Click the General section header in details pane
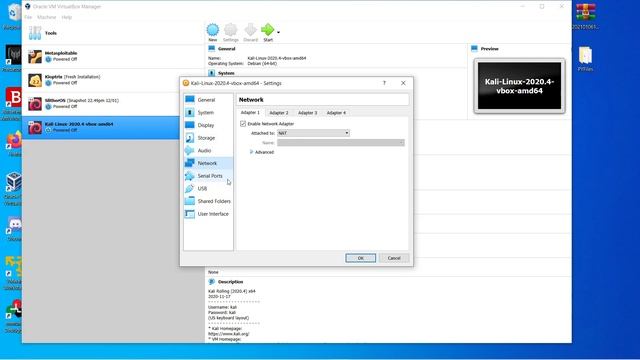640x360 pixels. tap(227, 49)
